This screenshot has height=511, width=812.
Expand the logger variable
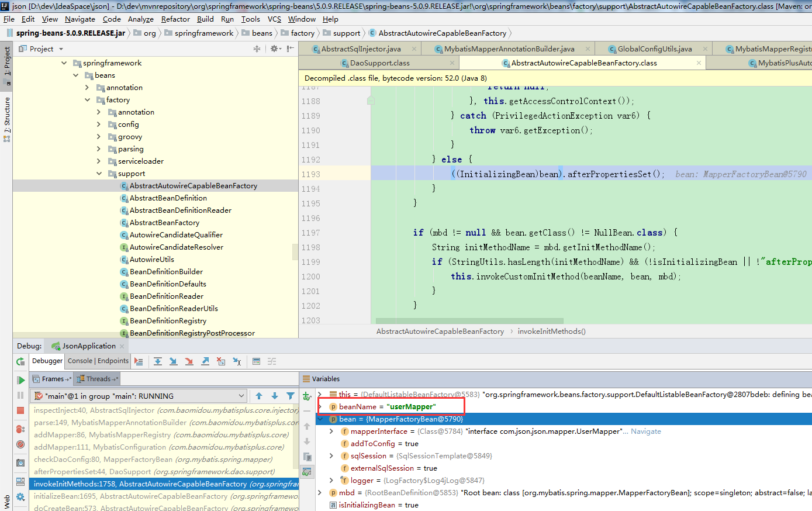tap(331, 480)
